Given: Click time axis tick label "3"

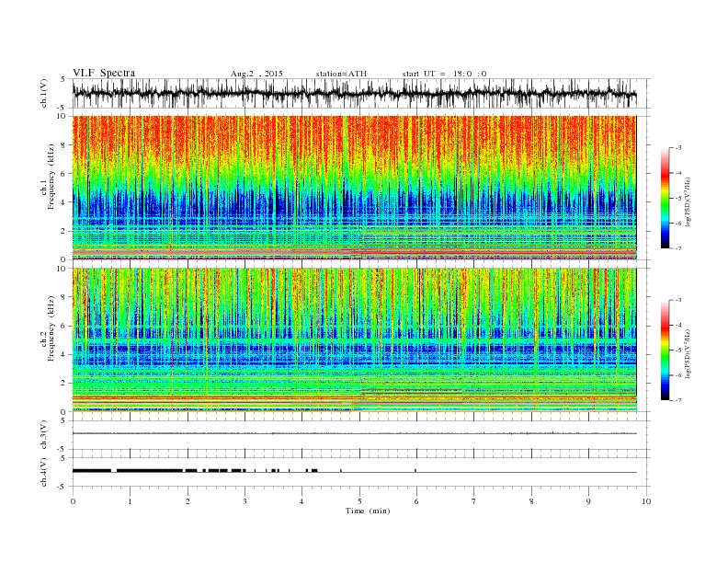Looking at the screenshot, I should click(245, 501).
